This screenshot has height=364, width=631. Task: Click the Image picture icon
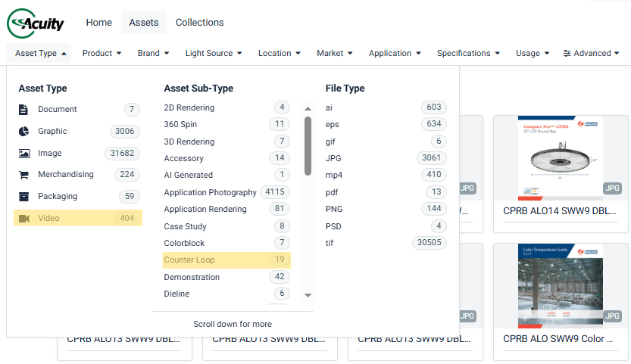(x=23, y=154)
